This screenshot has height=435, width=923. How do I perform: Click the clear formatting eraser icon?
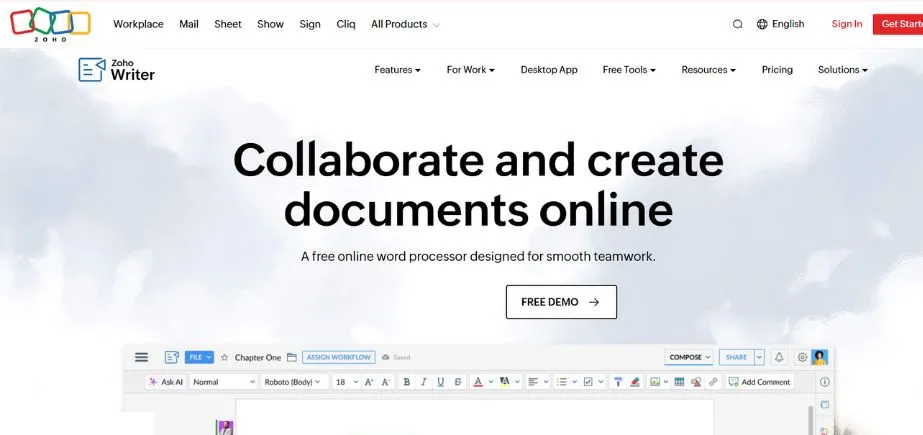[x=635, y=382]
